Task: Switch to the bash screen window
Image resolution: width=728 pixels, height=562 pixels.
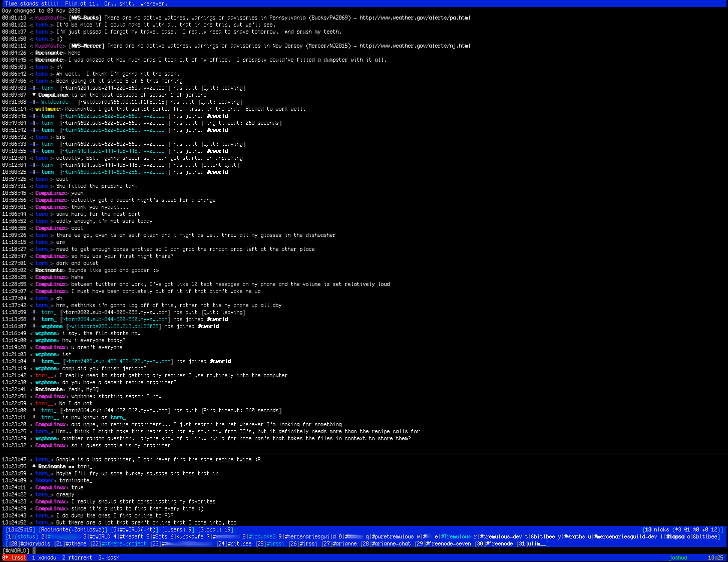Action: coord(109,557)
